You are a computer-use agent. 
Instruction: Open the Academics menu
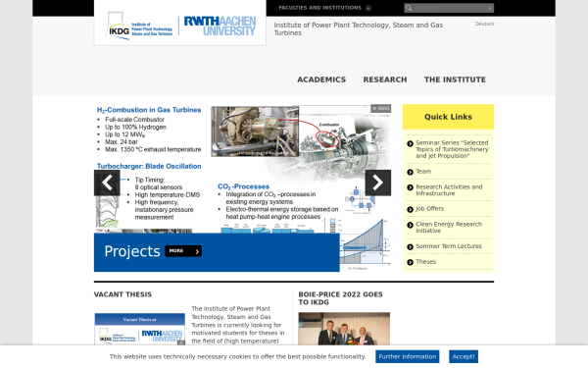321,79
